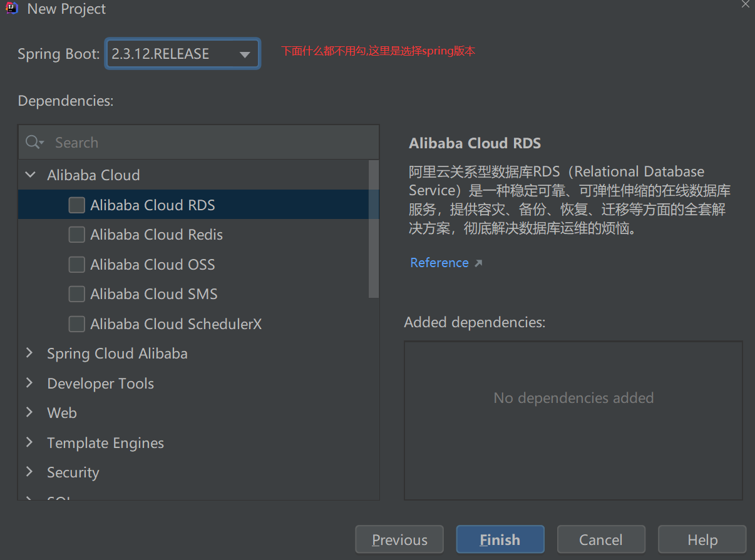Click the Previous button
Image resolution: width=755 pixels, height=560 pixels.
[399, 539]
